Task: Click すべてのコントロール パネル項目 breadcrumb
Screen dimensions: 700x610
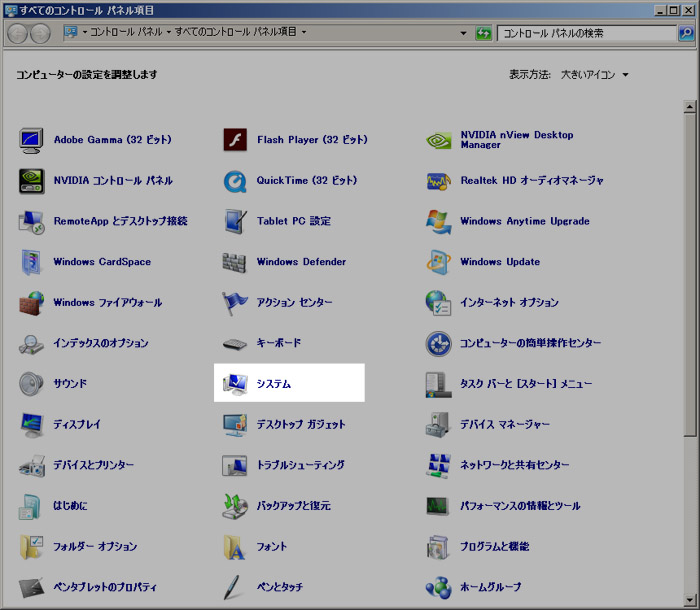Action: (235, 32)
